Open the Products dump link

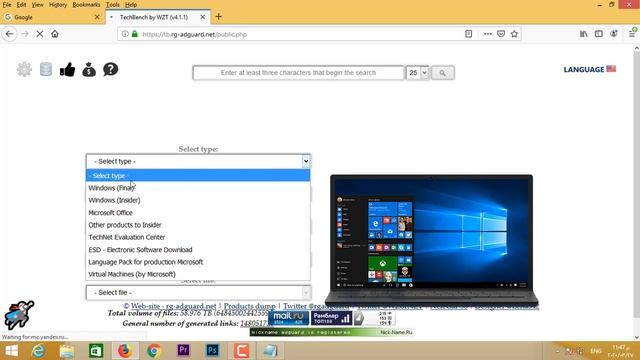pyautogui.click(x=249, y=306)
